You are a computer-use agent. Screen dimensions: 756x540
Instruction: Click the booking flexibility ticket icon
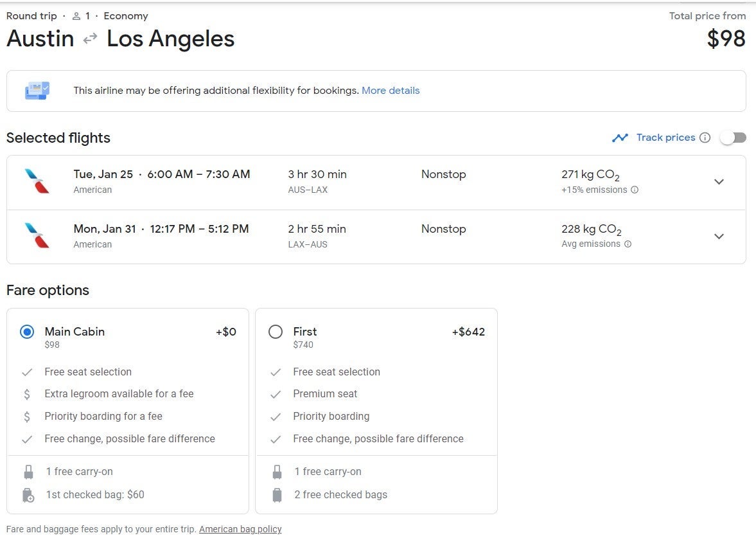click(x=37, y=91)
